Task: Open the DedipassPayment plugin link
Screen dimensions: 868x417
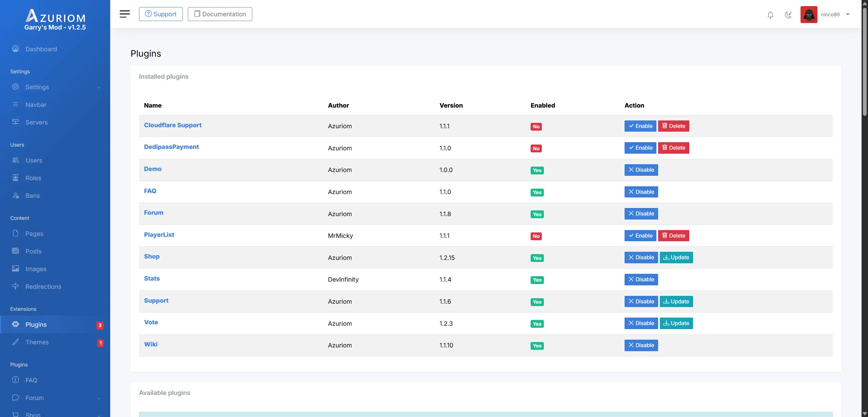Action: point(171,147)
